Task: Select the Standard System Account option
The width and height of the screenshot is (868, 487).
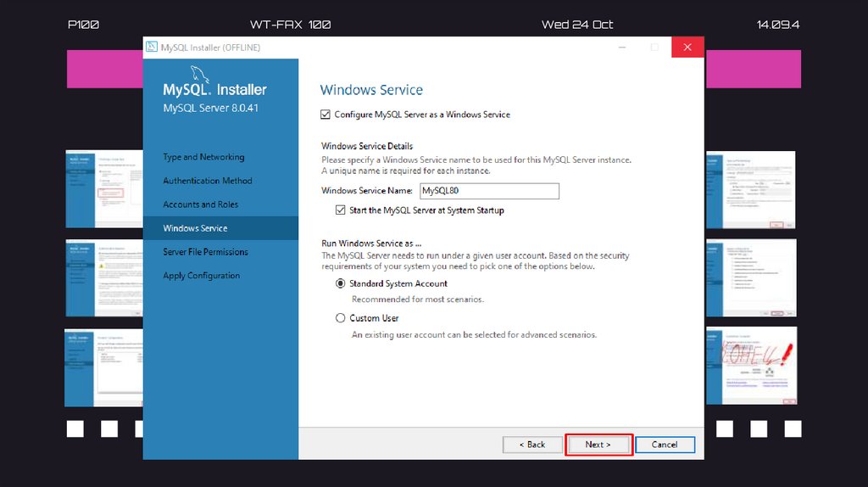Action: (x=341, y=283)
